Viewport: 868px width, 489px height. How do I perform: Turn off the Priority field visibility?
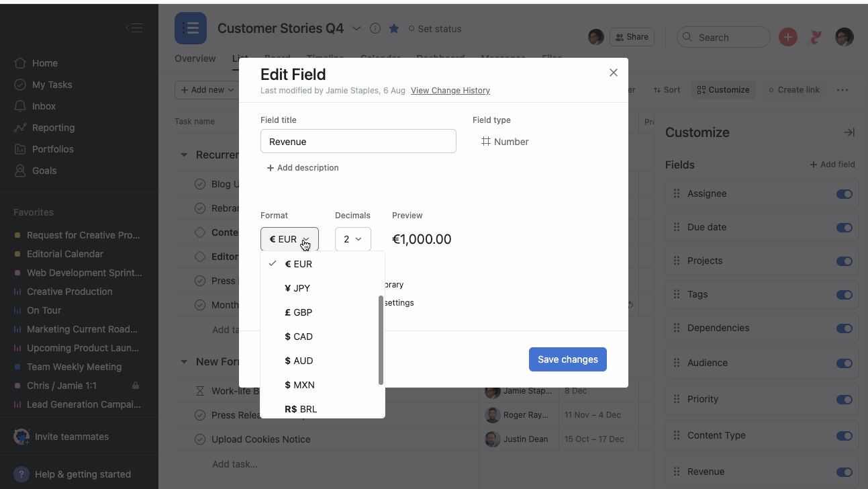click(x=844, y=399)
